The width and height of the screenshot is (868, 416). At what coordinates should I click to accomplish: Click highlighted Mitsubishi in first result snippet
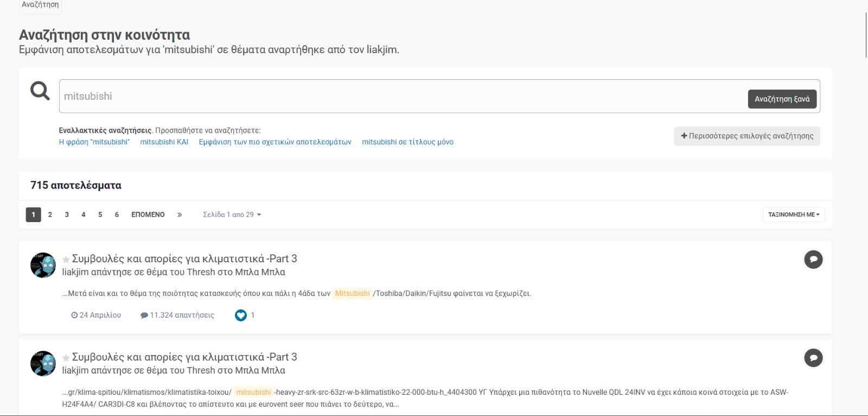pyautogui.click(x=353, y=293)
